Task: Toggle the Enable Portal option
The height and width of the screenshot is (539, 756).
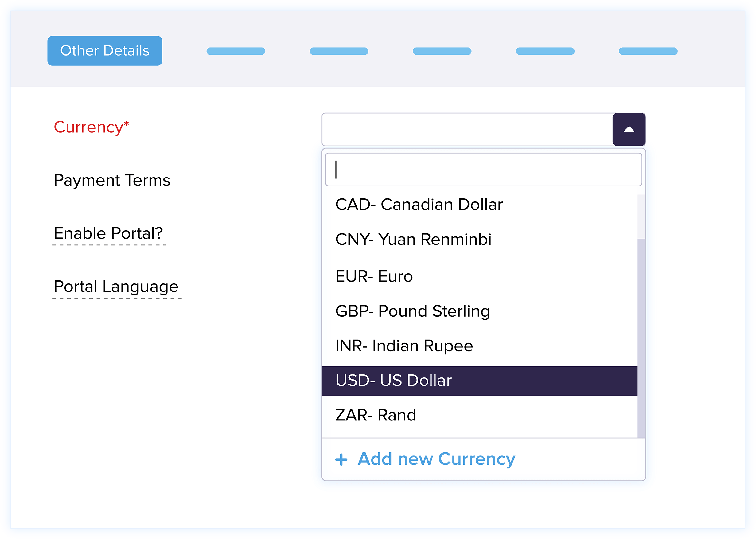Action: pyautogui.click(x=109, y=234)
